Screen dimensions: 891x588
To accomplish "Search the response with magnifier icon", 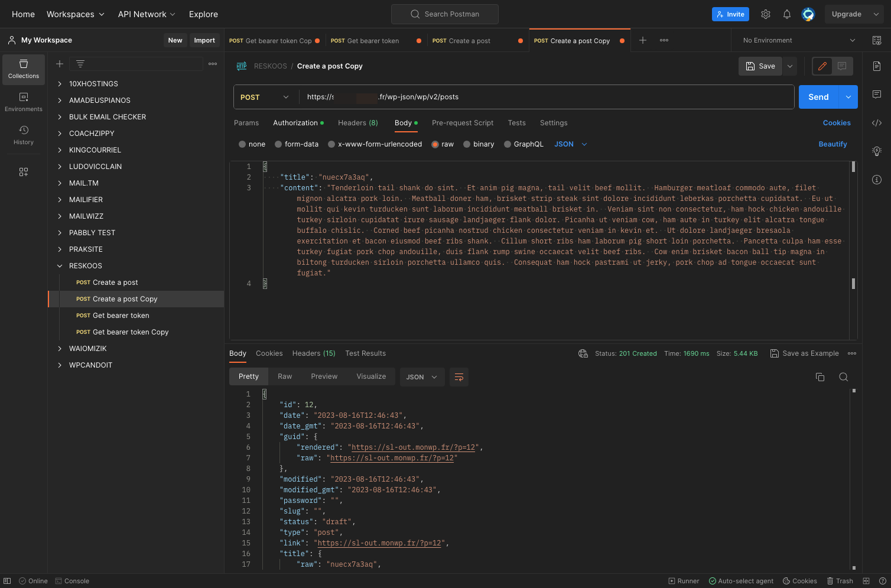I will (844, 377).
